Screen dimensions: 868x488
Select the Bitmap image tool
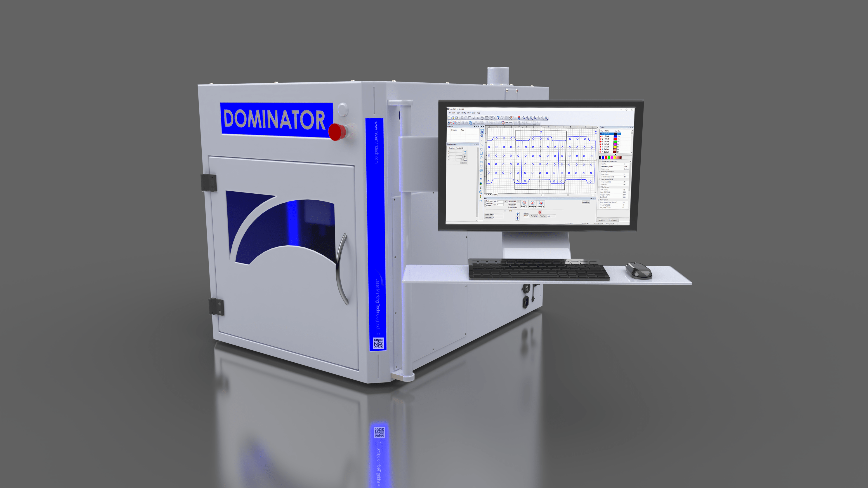point(481,183)
